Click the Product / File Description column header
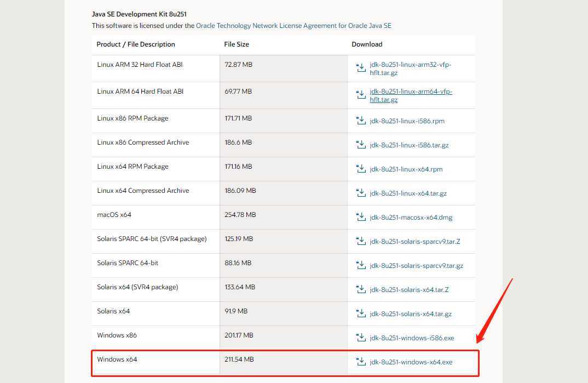The height and width of the screenshot is (383, 588). (x=136, y=44)
